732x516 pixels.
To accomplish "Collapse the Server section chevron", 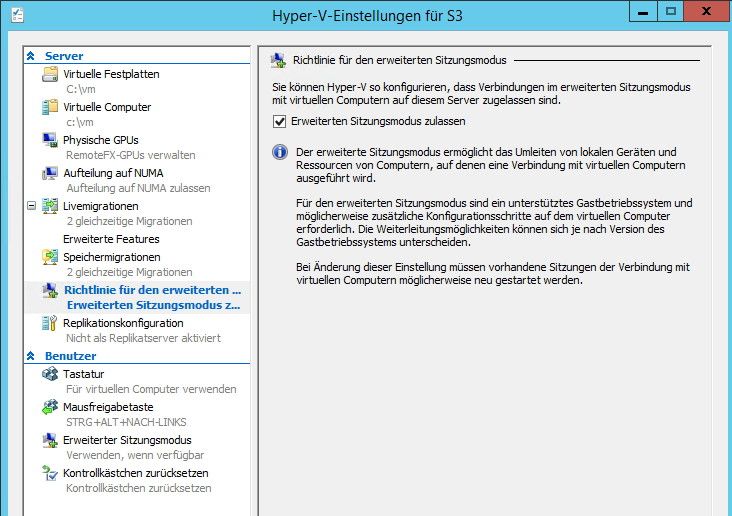I will coord(31,56).
